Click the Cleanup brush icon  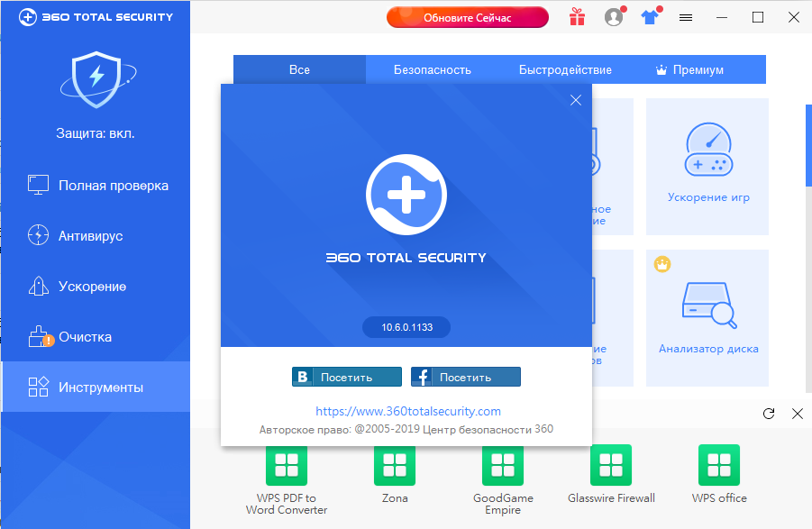point(40,336)
